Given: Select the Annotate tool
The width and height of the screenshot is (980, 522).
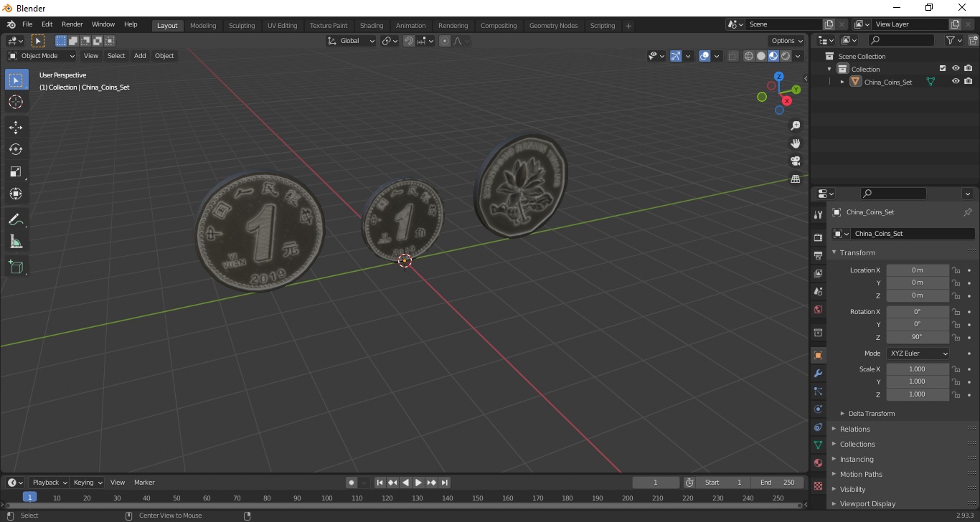Looking at the screenshot, I should tap(16, 219).
